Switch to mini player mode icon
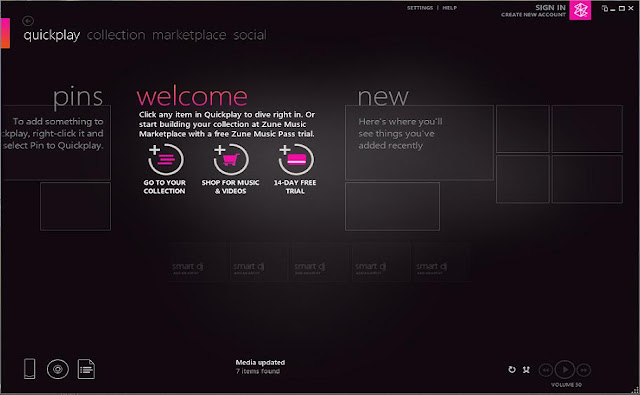The height and width of the screenshot is (395, 640). pyautogui.click(x=605, y=8)
